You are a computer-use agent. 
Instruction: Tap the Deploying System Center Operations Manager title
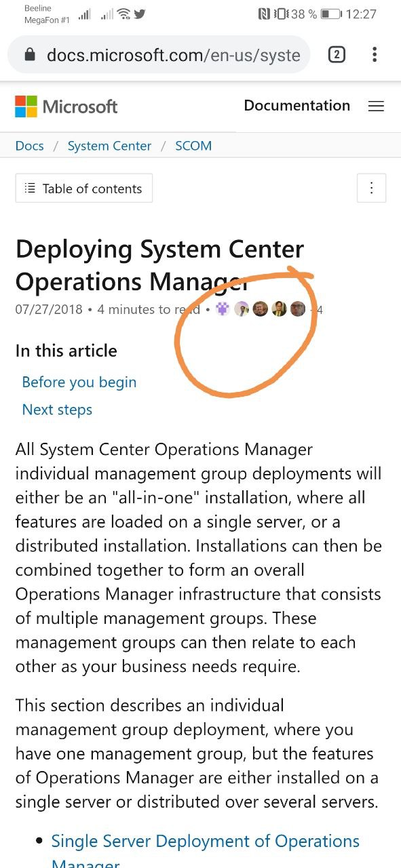(x=159, y=265)
